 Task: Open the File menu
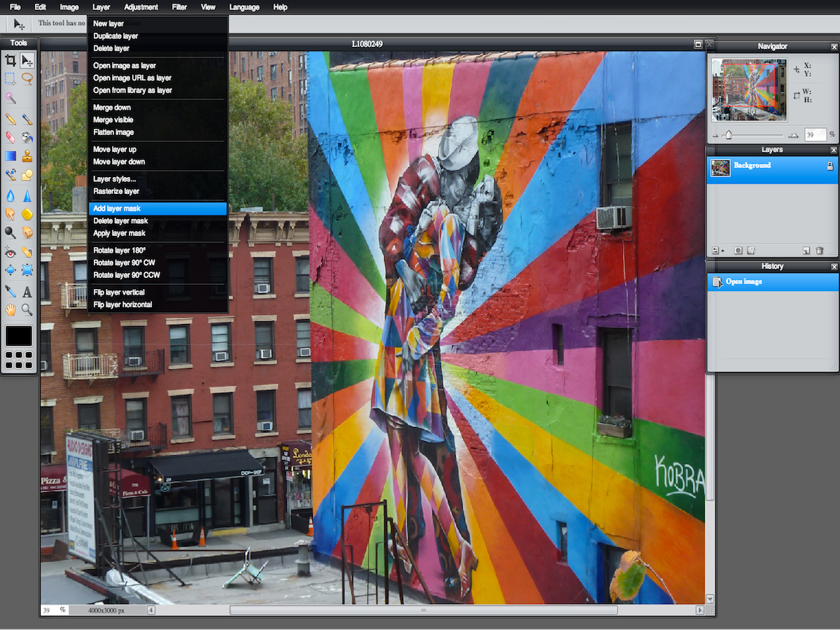[15, 7]
